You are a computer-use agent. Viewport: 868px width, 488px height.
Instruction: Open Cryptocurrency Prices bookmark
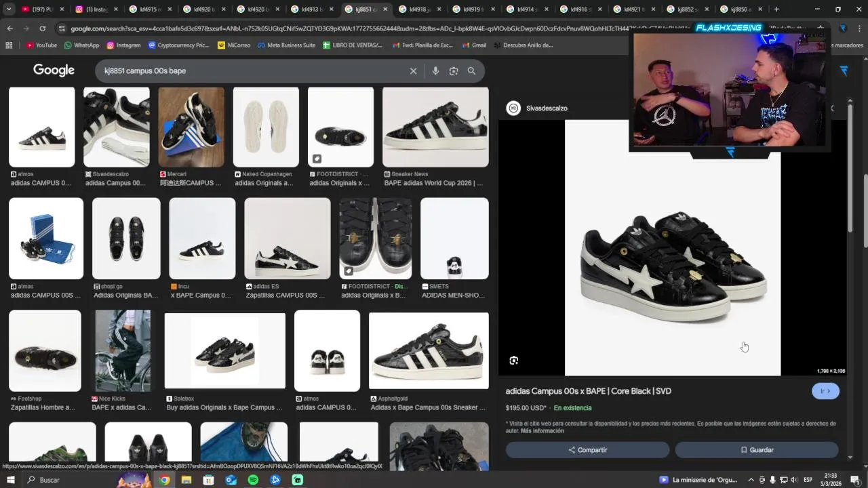coord(178,45)
